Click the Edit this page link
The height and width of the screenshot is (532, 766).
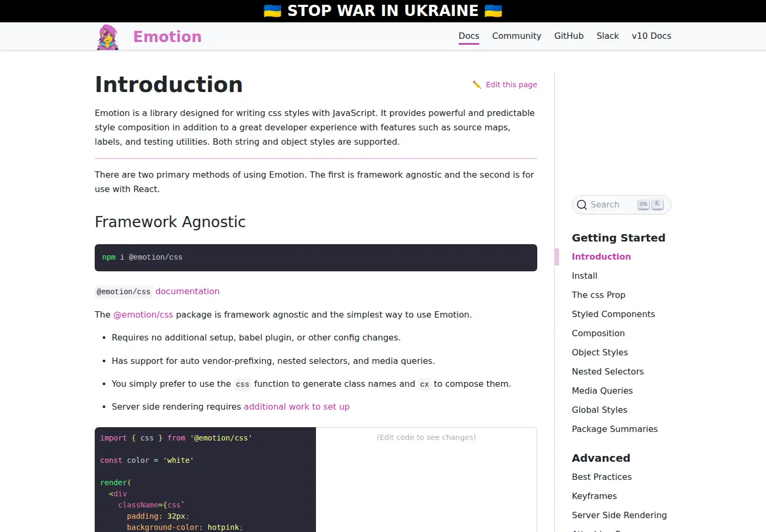511,85
